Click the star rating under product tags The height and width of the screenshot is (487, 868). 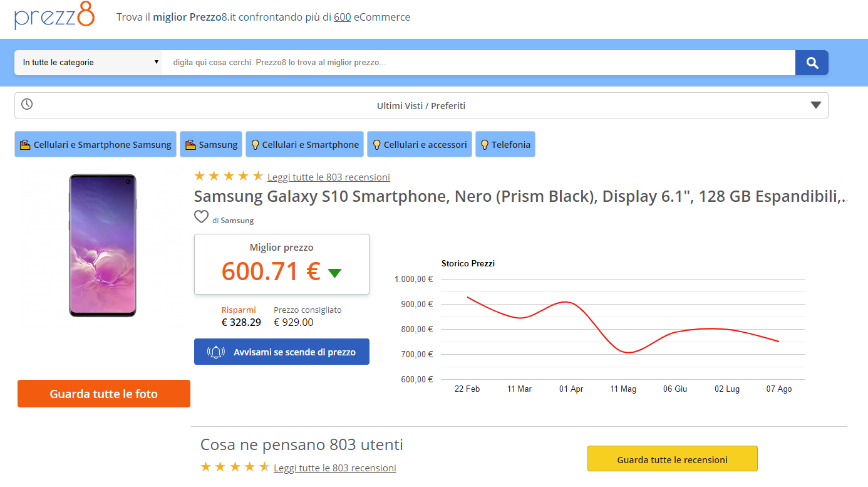tap(228, 176)
